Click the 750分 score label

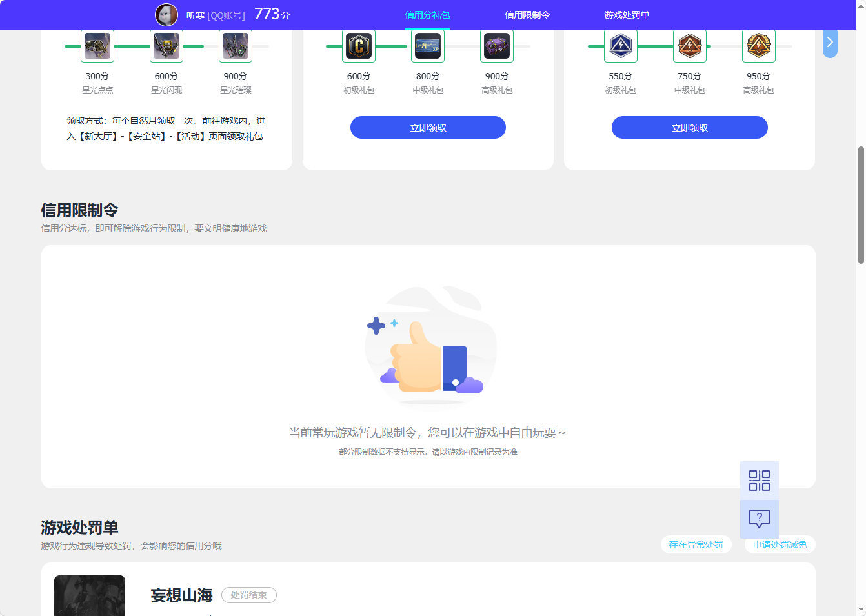tap(689, 76)
